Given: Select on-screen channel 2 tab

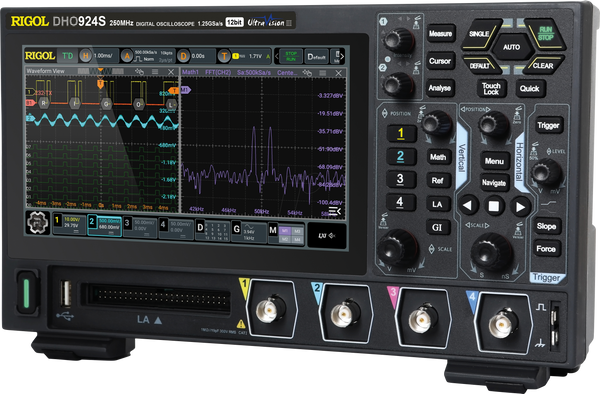Looking at the screenshot, I should point(104,226).
